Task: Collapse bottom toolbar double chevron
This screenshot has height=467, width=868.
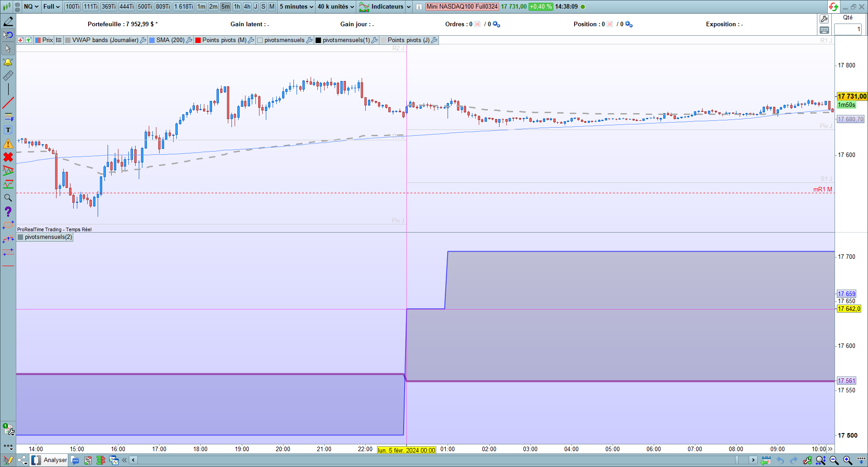Action: tap(124, 461)
